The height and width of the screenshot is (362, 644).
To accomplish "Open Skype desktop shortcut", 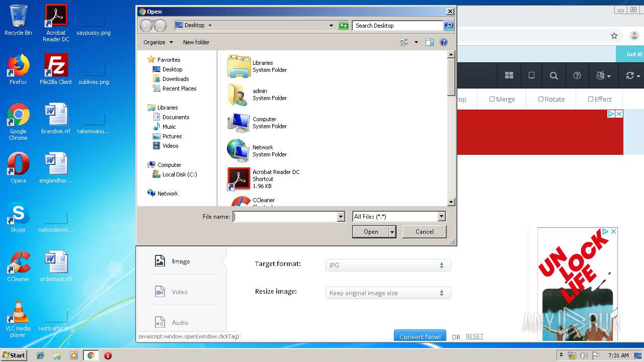I will [18, 217].
